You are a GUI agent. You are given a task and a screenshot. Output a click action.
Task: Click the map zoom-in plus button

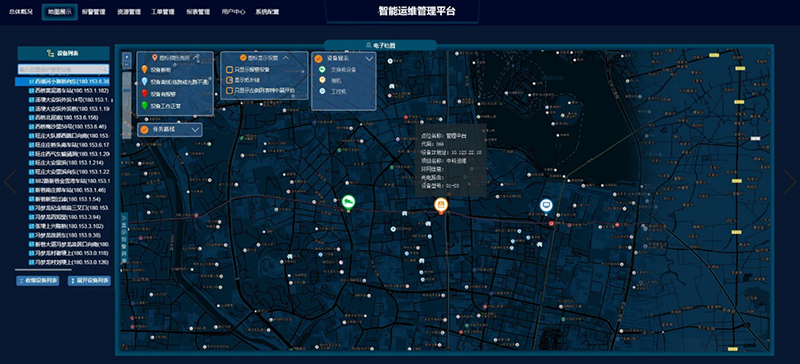(x=127, y=57)
